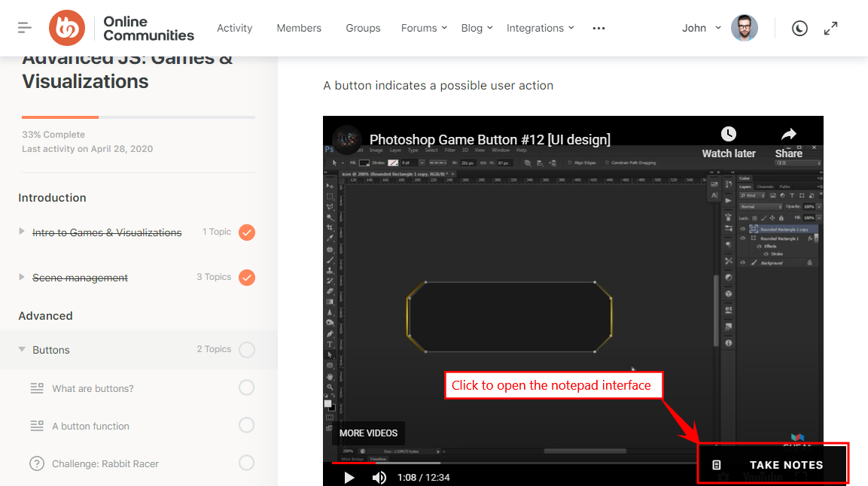Collapse the Buttons topic list
The width and height of the screenshot is (868, 486).
[21, 349]
